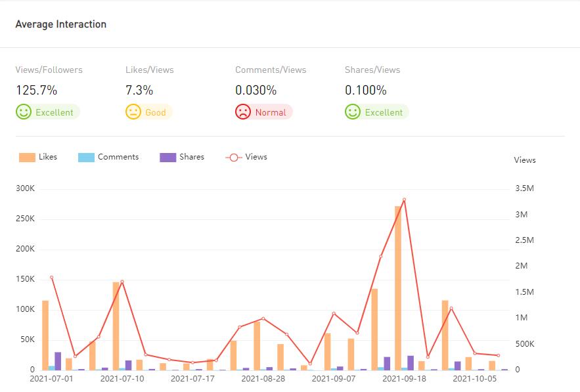The image size is (580, 392).
Task: Click the first Views data point on 2021-07-01
Action: click(x=51, y=277)
